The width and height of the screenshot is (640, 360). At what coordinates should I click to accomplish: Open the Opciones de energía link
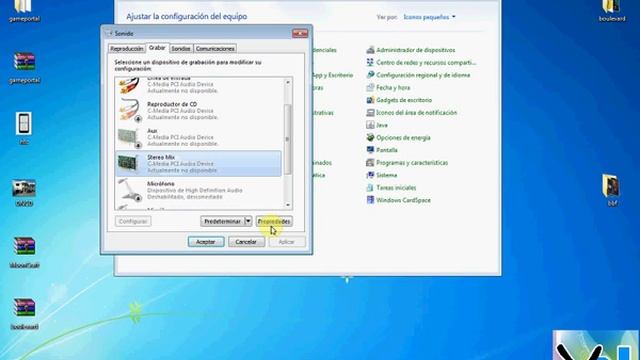[403, 138]
